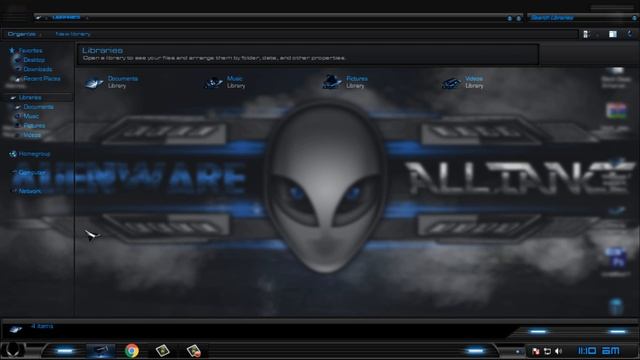The height and width of the screenshot is (360, 640).
Task: Click the address bar refresh icon
Action: click(x=519, y=18)
